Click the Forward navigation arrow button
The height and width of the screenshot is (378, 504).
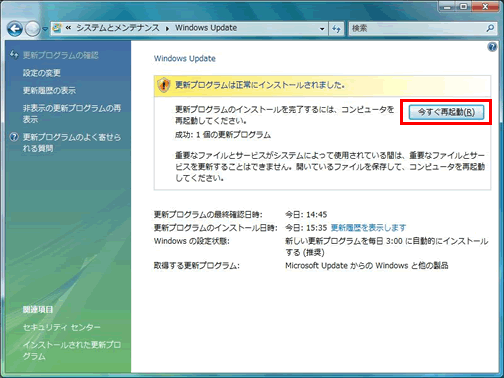click(32, 29)
